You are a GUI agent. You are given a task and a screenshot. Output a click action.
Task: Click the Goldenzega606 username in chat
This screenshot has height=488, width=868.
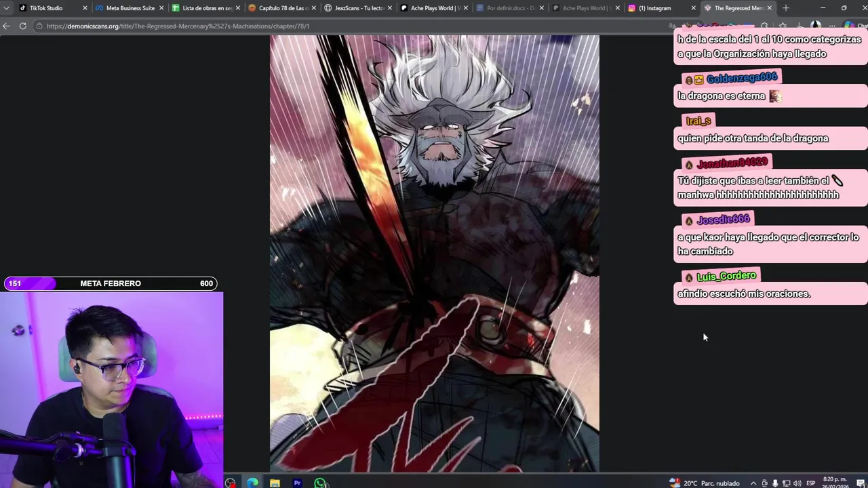pyautogui.click(x=741, y=78)
